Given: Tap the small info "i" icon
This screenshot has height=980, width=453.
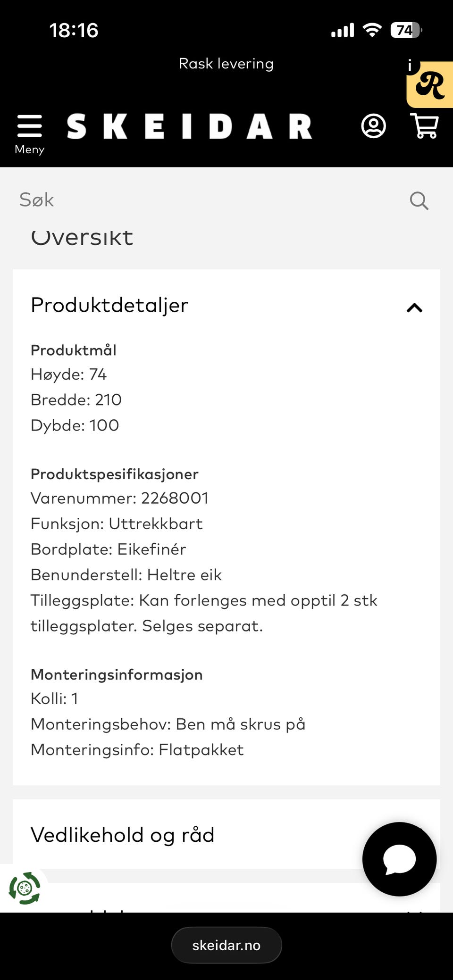Looking at the screenshot, I should tap(410, 66).
